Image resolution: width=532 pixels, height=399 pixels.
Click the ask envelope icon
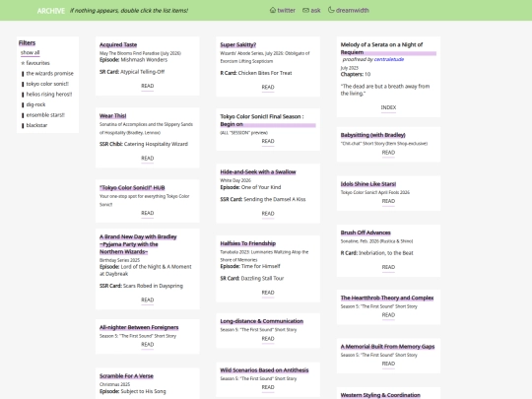pyautogui.click(x=305, y=10)
